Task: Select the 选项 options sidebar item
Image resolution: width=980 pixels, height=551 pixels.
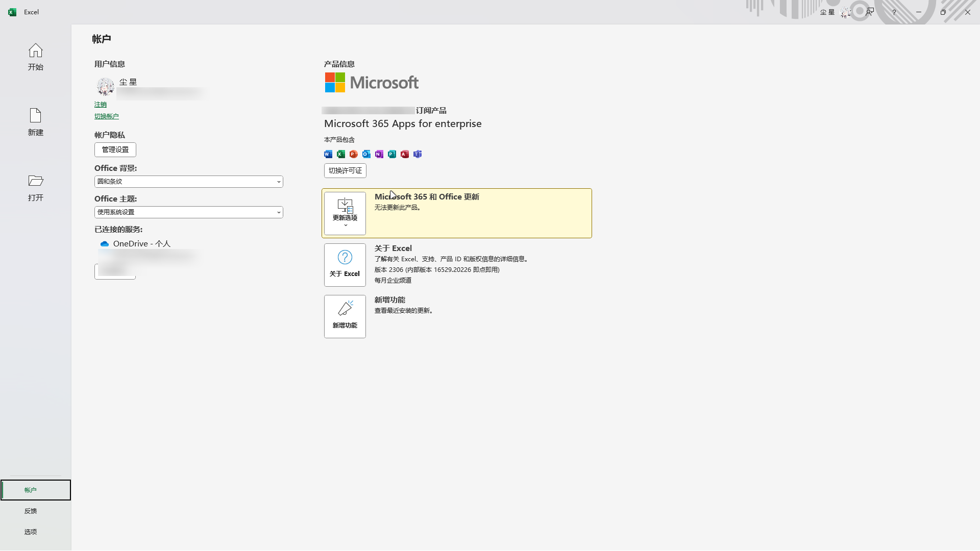Action: [31, 532]
